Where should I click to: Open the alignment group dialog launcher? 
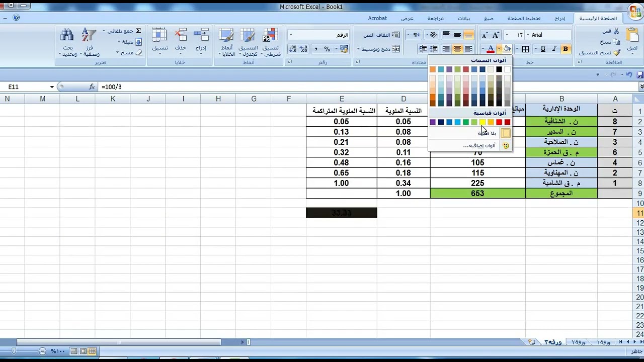pyautogui.click(x=358, y=62)
